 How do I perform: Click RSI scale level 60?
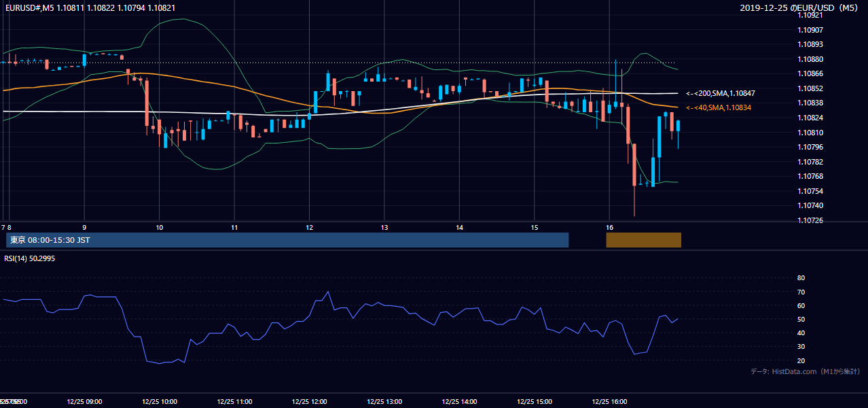(x=801, y=305)
